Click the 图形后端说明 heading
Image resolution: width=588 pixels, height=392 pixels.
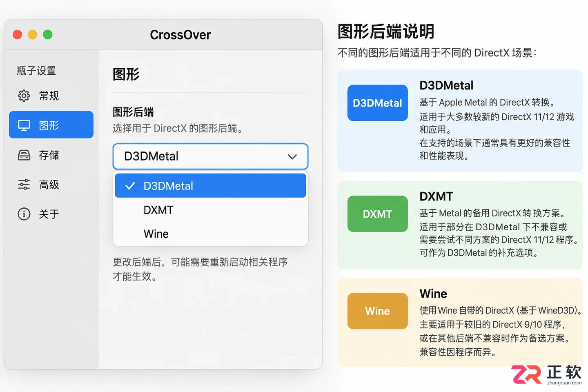(x=386, y=31)
